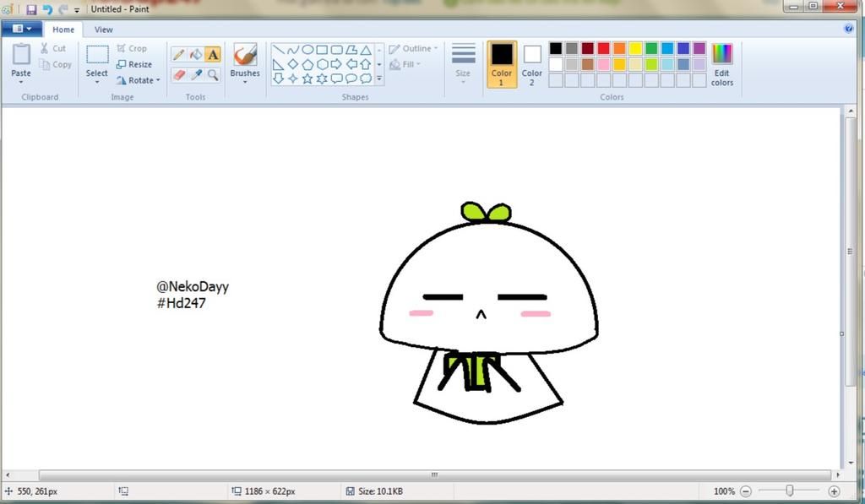Click the Undo arrow in title bar
Screen dimensions: 865x504
47,9
